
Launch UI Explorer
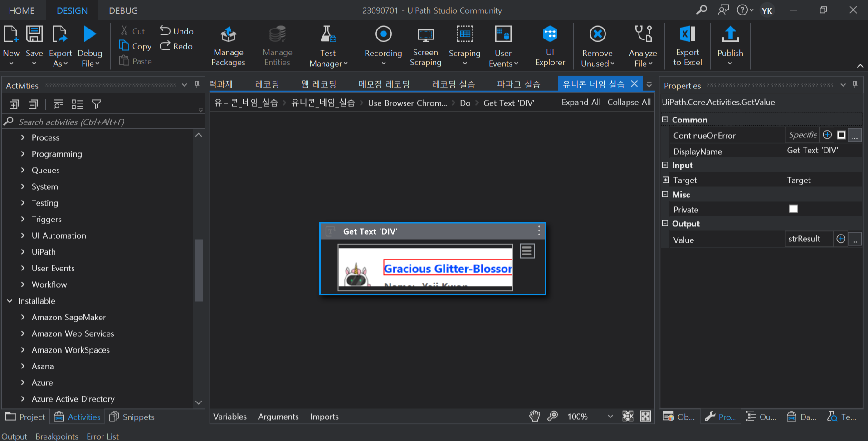(x=550, y=46)
